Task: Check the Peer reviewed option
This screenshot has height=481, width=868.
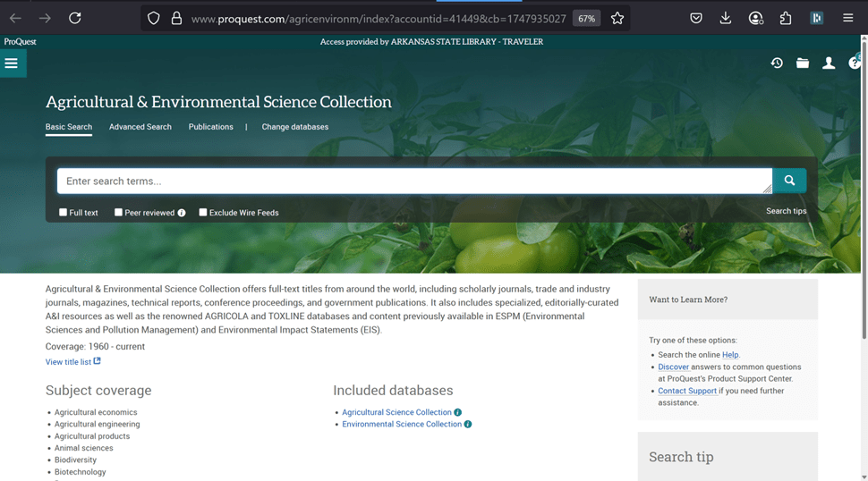Action: (118, 213)
